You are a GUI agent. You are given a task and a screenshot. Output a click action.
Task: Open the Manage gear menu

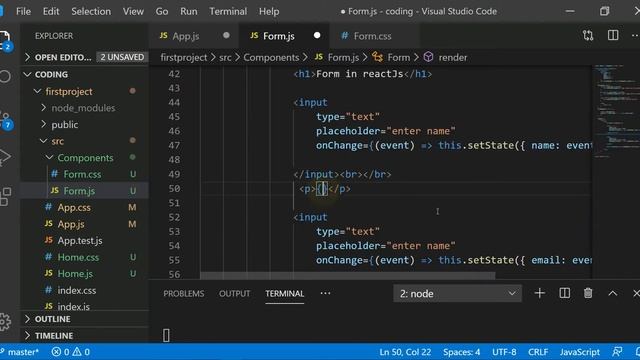coord(5,321)
